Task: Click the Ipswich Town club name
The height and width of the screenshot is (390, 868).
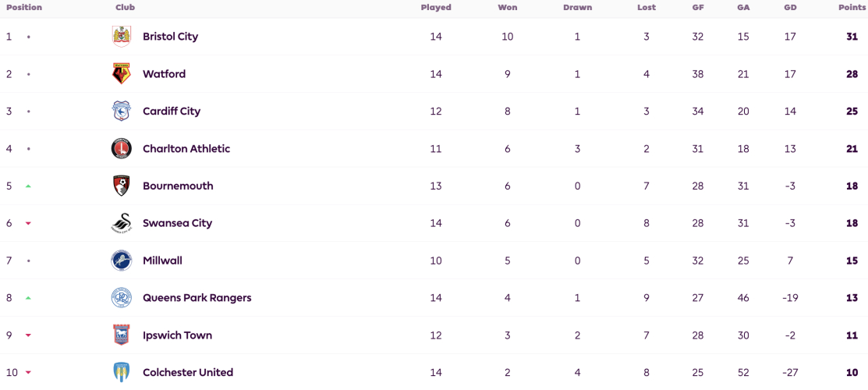Action: pyautogui.click(x=177, y=335)
